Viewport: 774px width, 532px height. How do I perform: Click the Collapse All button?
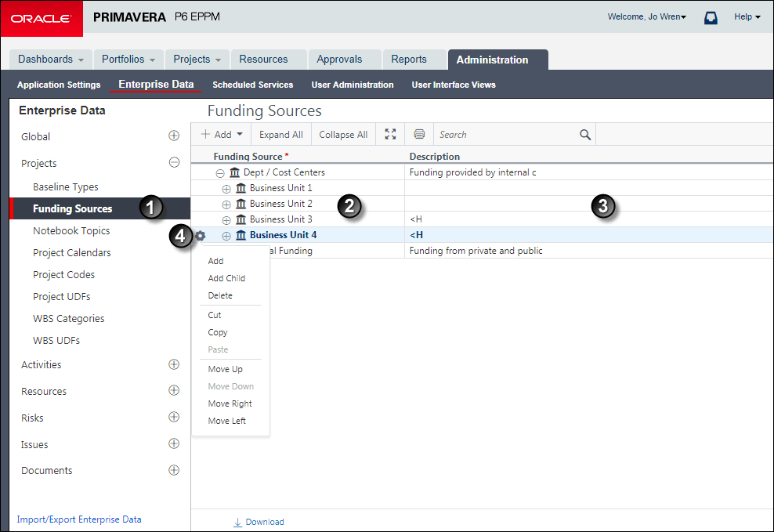coord(343,135)
